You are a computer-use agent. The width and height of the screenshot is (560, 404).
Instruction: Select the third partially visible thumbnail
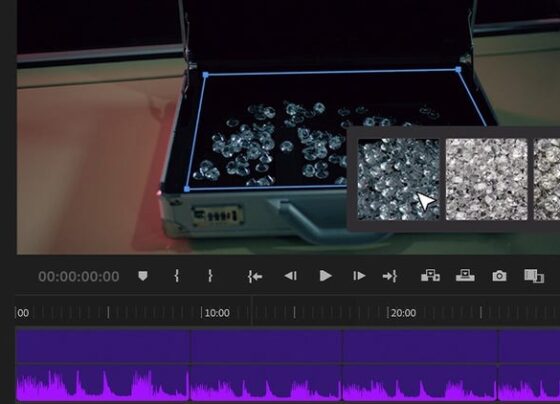(x=547, y=179)
